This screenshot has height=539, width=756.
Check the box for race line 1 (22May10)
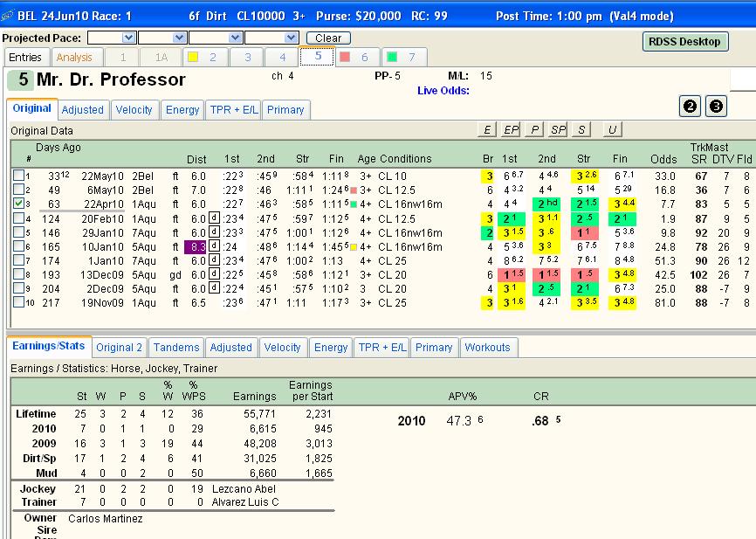[x=18, y=176]
